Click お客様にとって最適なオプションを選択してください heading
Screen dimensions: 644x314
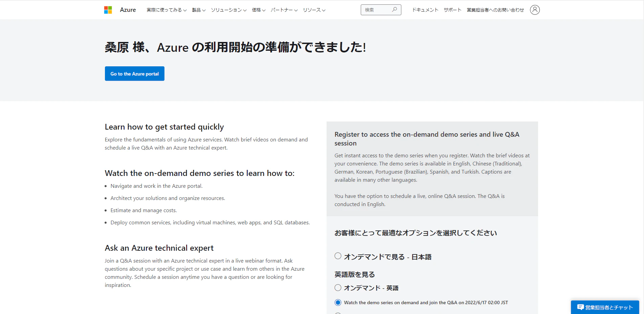coord(416,233)
